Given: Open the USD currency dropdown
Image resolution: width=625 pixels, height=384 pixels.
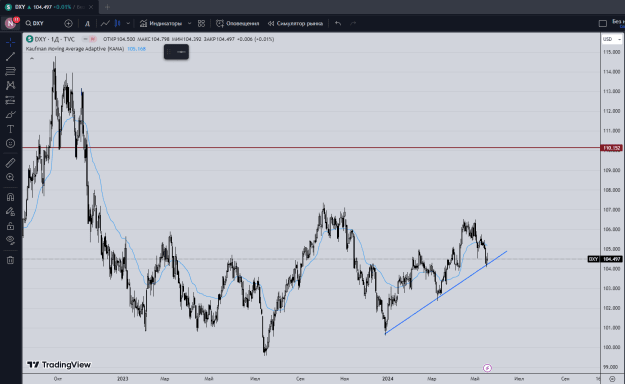Looking at the screenshot, I should point(612,39).
